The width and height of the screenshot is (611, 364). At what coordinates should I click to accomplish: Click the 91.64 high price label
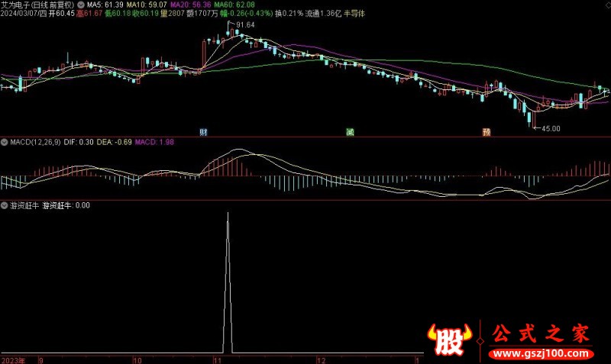click(245, 25)
